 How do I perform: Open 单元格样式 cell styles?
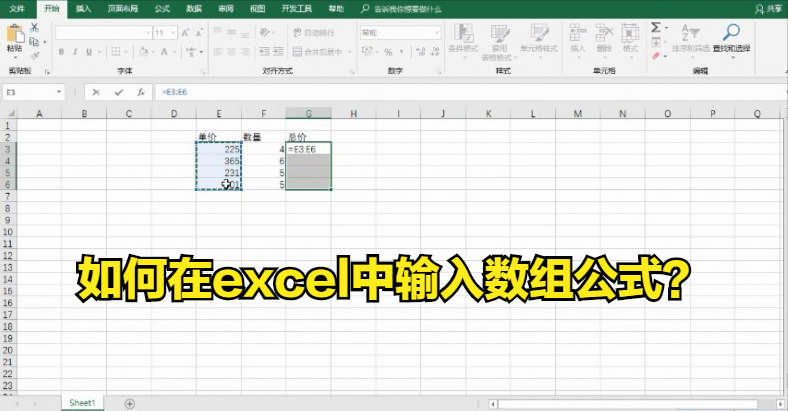tap(539, 39)
